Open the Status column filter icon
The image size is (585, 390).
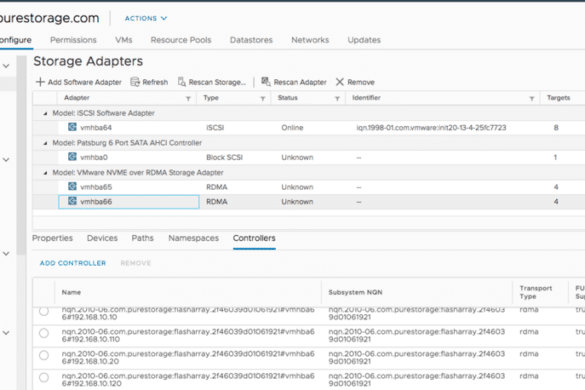tap(337, 99)
